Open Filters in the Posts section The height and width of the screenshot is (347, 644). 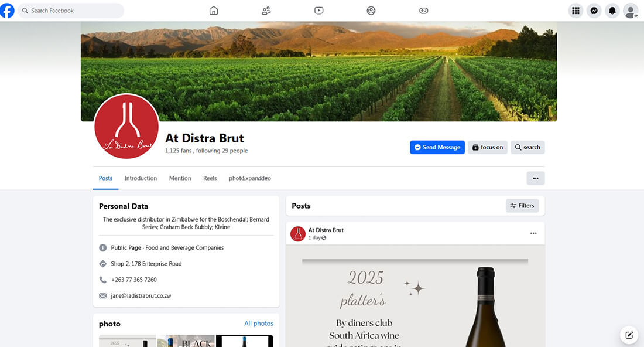coord(522,205)
